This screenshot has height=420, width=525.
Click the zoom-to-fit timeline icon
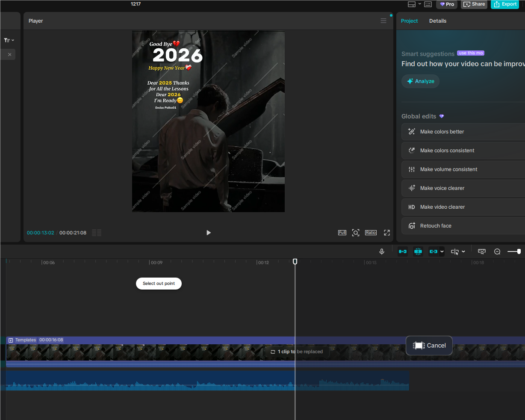pos(482,251)
